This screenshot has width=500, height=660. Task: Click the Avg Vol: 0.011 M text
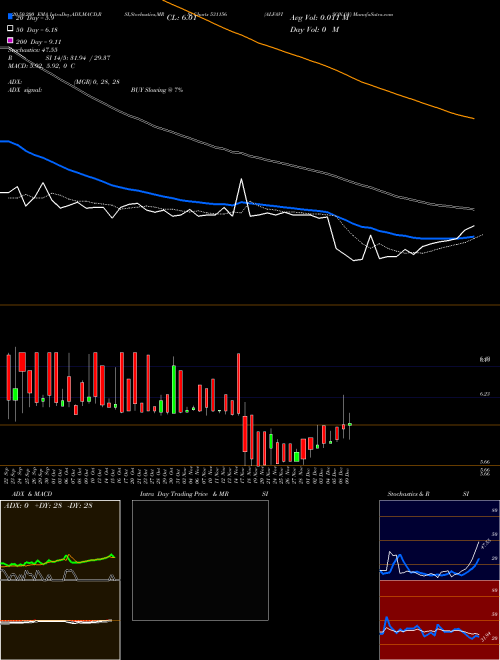319,18
